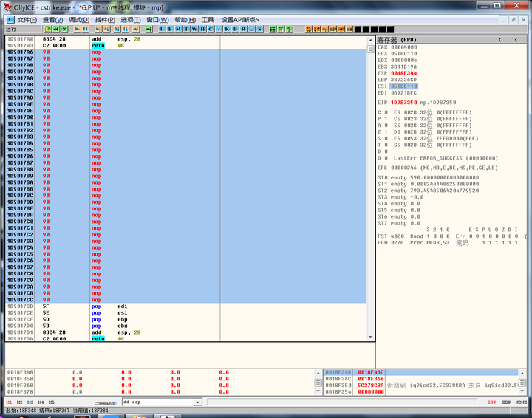This screenshot has width=532, height=418.
Task: Switch stack view to ESP mode
Action: pyautogui.click(x=491, y=402)
